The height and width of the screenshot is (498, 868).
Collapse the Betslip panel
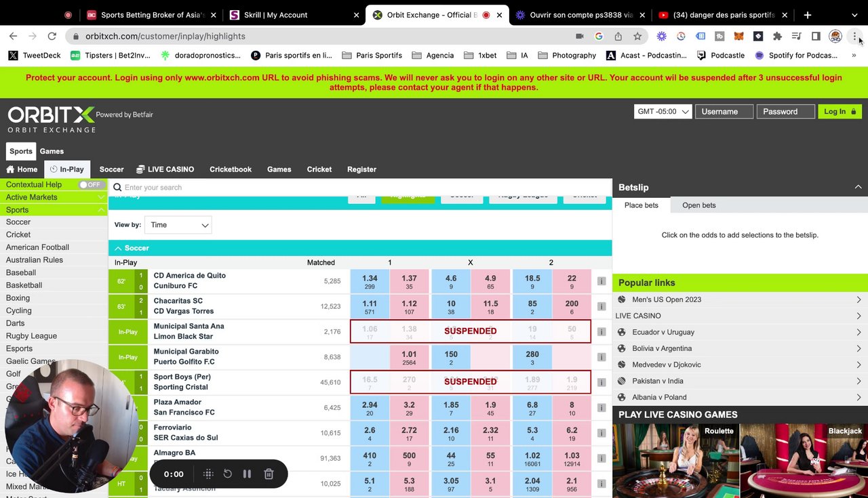click(x=858, y=187)
